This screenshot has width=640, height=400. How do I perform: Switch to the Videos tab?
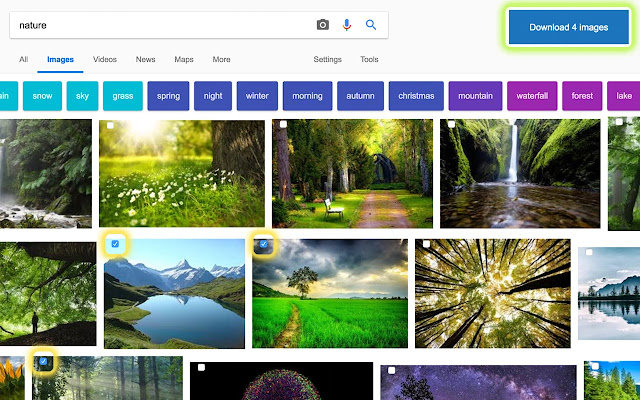point(105,59)
